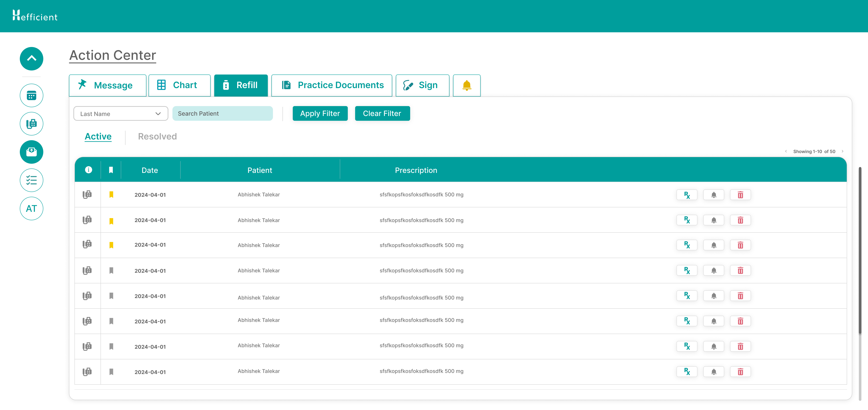Switch to the Message tab
This screenshot has height=410, width=868.
[x=107, y=85]
